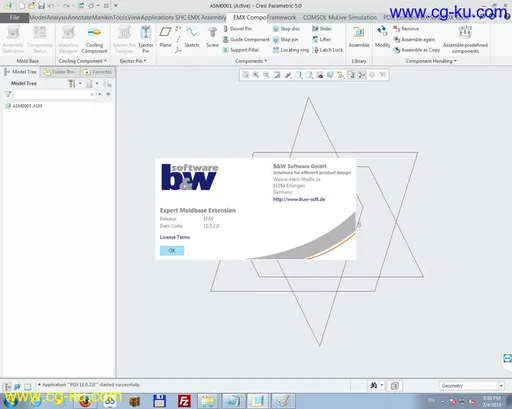Screen dimensions: 512x409
Task: Click Remove in Component Handling
Action: (406, 29)
